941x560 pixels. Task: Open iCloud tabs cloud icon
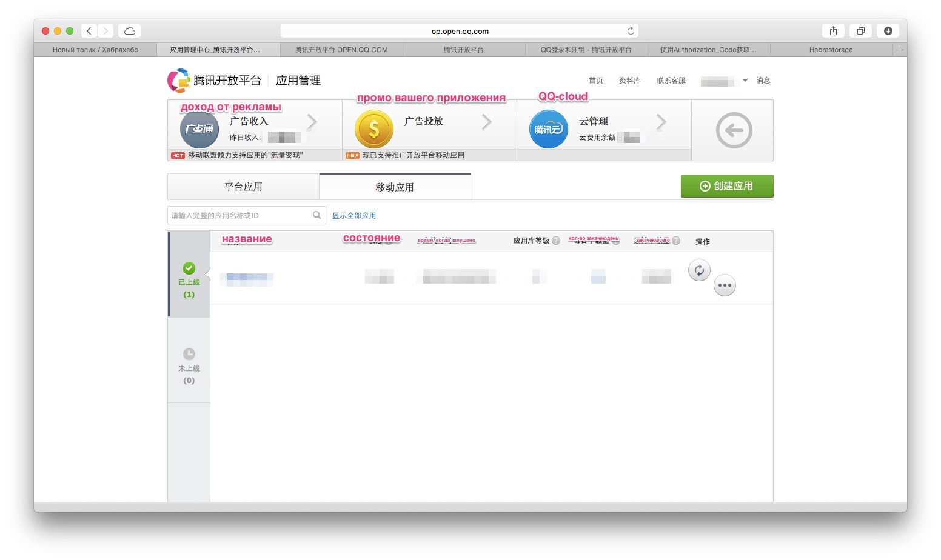(130, 31)
